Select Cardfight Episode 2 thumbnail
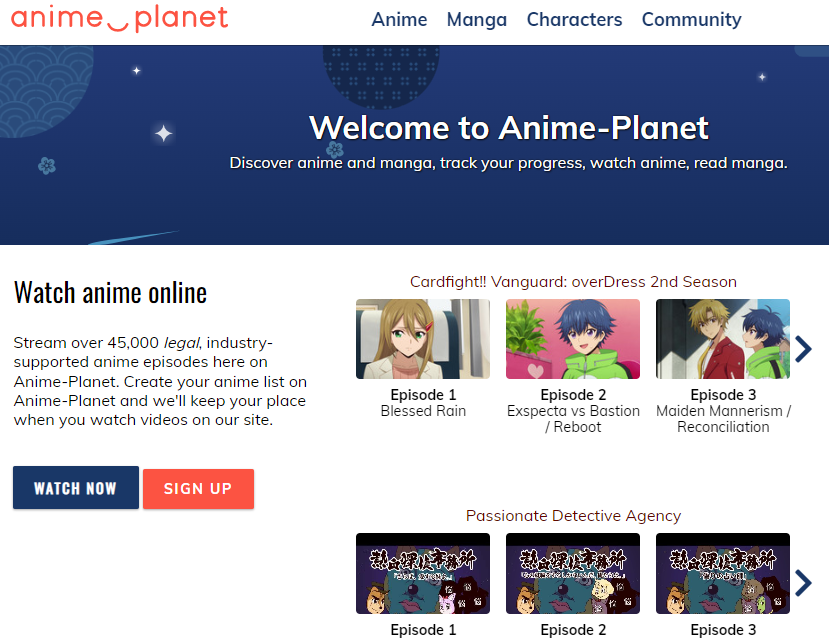 (x=573, y=339)
